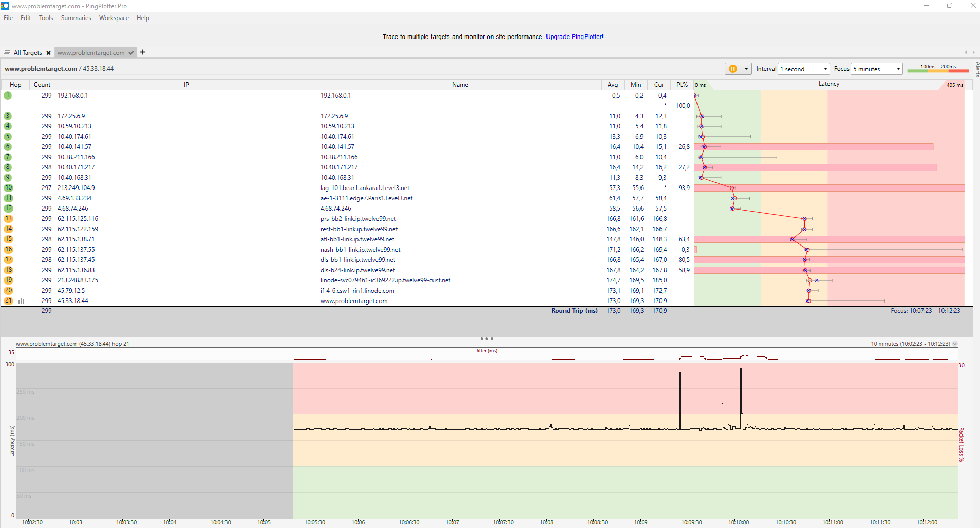Select hop 8 circle icon for 10.40.171.217
The width and height of the screenshot is (980, 528).
[x=8, y=167]
